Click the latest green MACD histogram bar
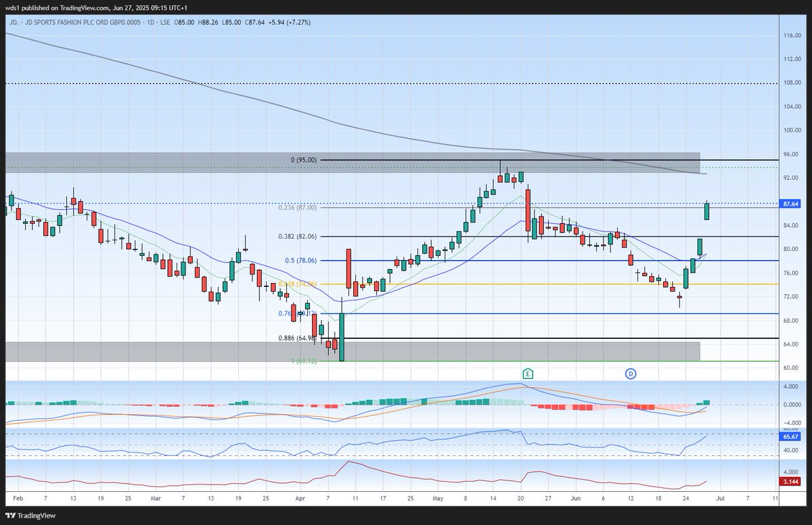 [707, 403]
